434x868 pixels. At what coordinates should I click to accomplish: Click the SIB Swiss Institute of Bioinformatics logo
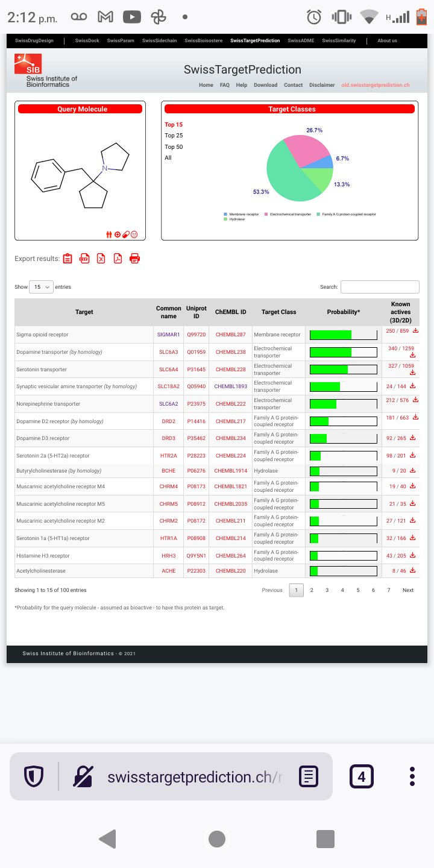click(46, 71)
